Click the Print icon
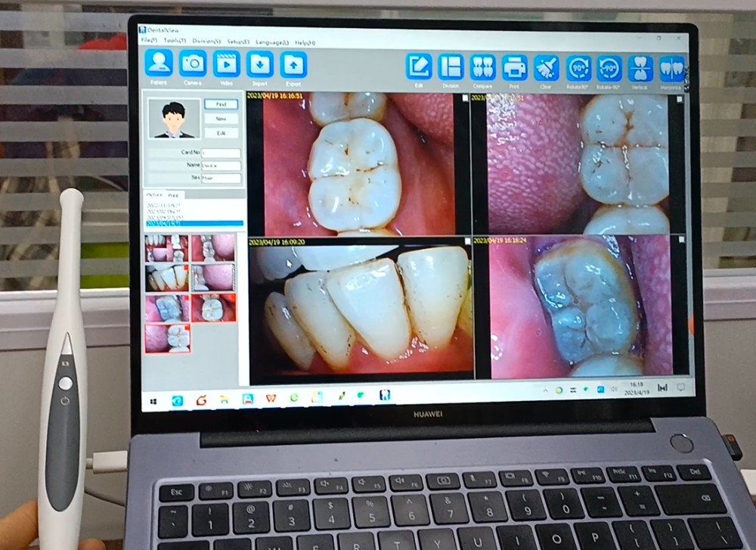 [515, 68]
